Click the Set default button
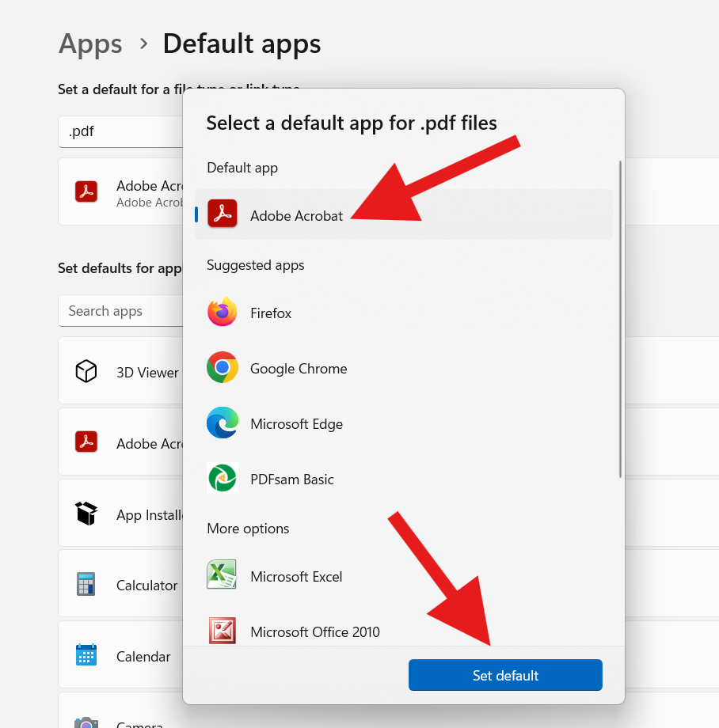 click(505, 675)
